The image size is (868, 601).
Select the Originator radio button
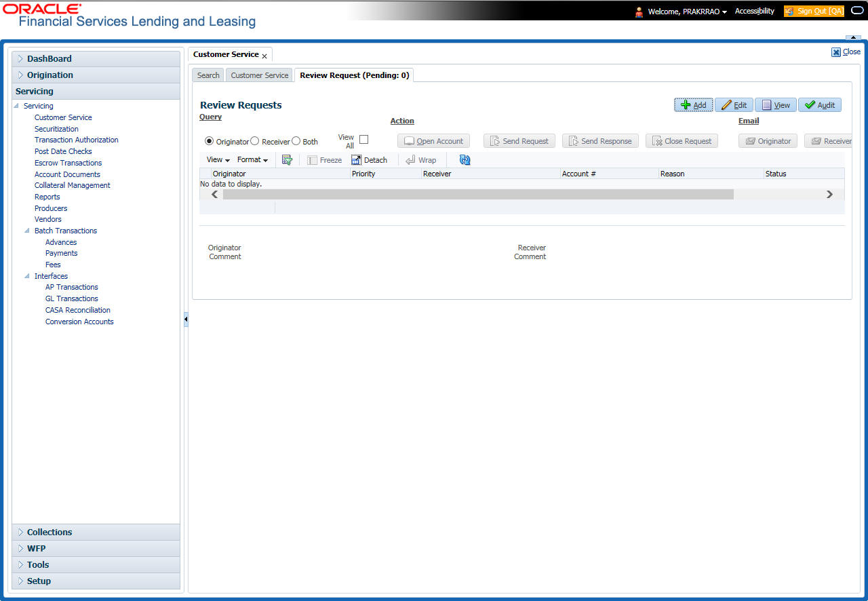pos(209,141)
